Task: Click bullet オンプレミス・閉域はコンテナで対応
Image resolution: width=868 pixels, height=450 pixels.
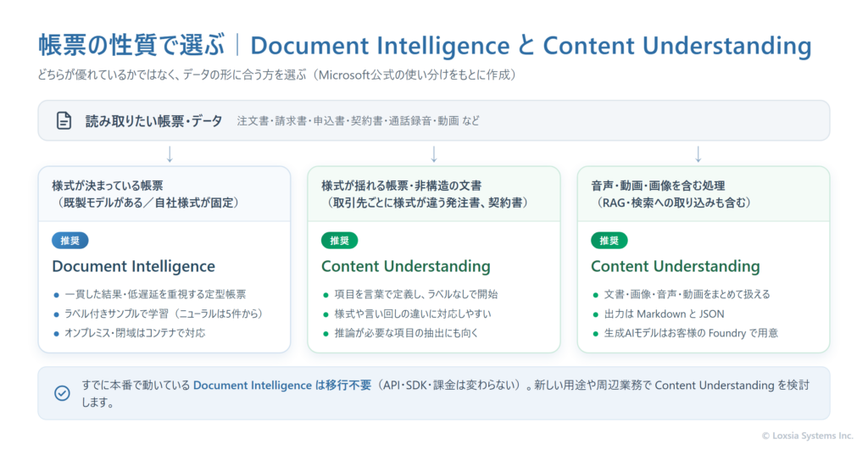Action: (x=135, y=333)
